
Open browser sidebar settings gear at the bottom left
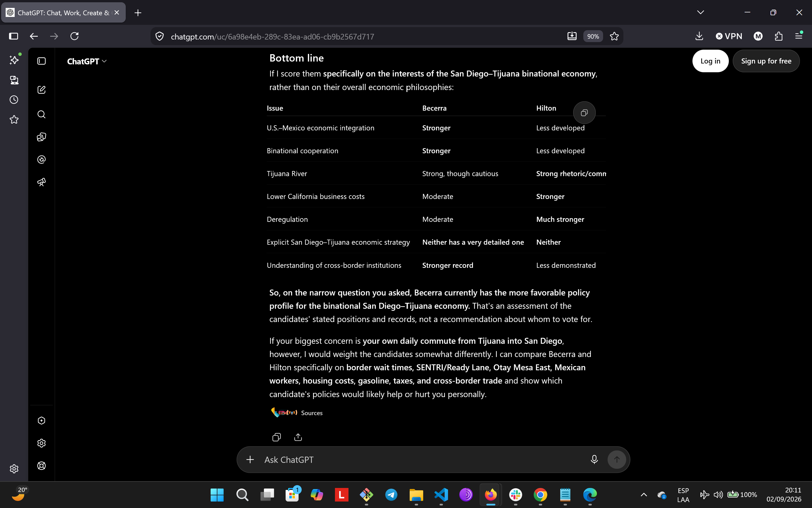point(14,469)
